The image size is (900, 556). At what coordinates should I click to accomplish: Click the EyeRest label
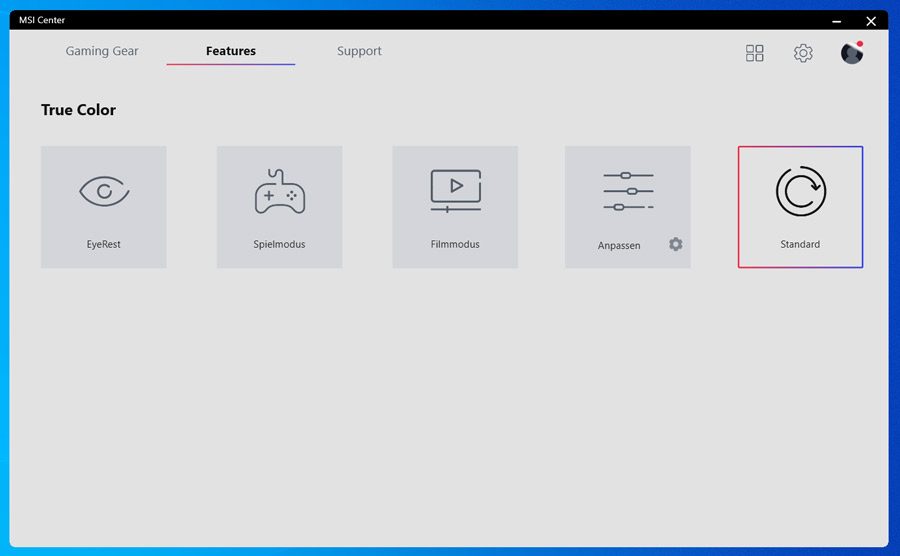pos(103,244)
